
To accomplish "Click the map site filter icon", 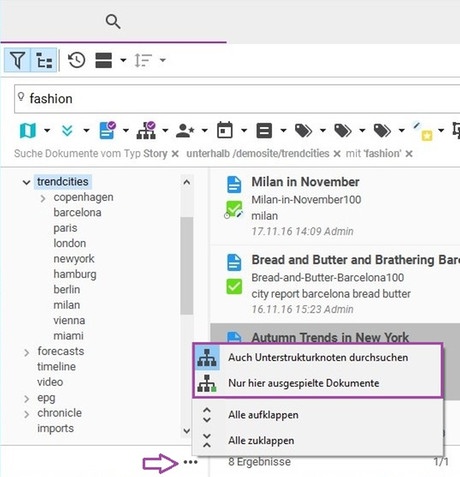I will (x=28, y=130).
